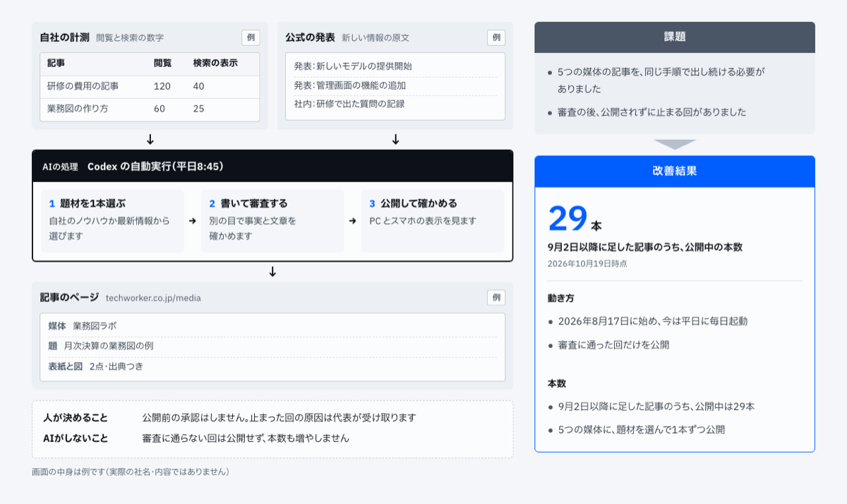The width and height of the screenshot is (847, 504).
Task: Click the 閲覧 value 120
Action: (162, 86)
